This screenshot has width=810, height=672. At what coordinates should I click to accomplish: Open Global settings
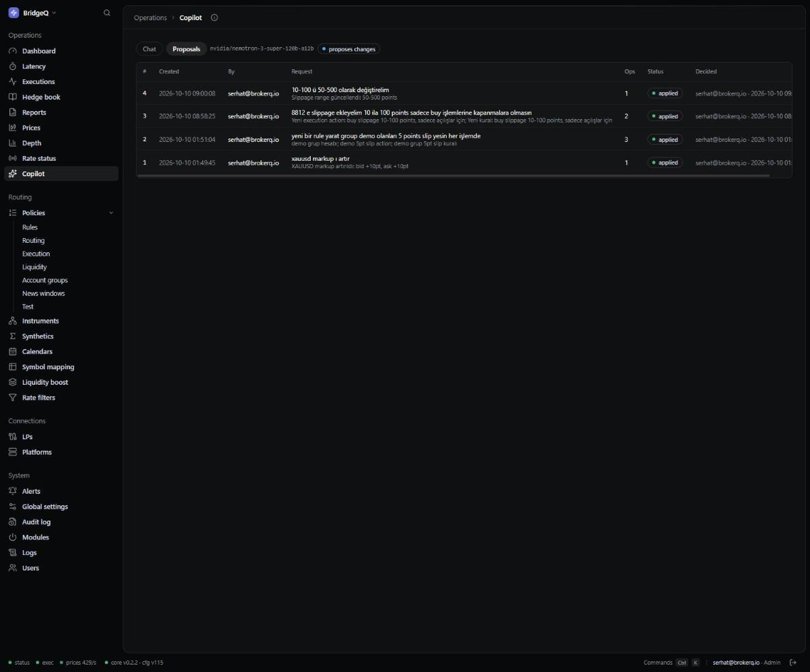(45, 507)
